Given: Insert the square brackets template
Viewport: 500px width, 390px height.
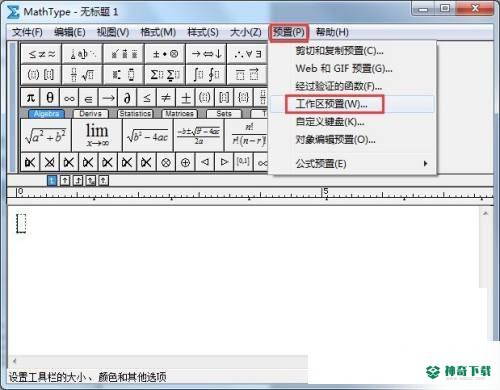Looking at the screenshot, I should 224,98.
